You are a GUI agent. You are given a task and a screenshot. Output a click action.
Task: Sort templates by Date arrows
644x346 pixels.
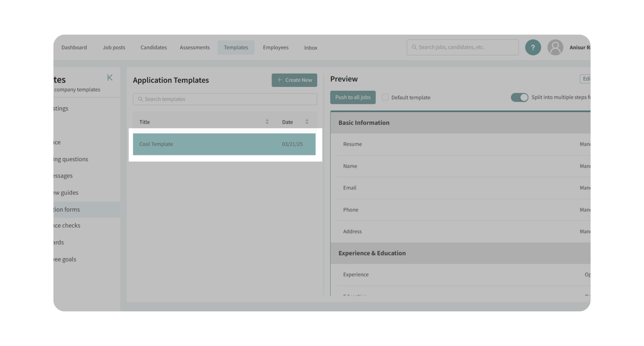307,122
